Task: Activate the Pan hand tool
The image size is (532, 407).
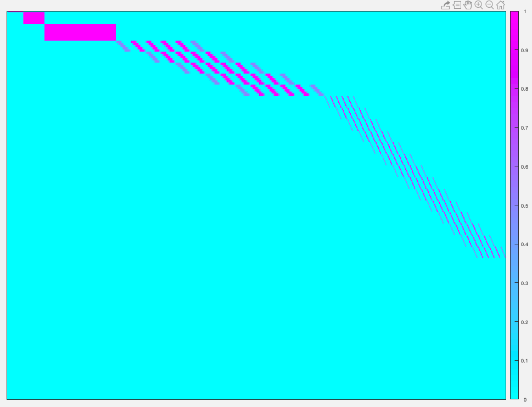Action: pos(468,5)
